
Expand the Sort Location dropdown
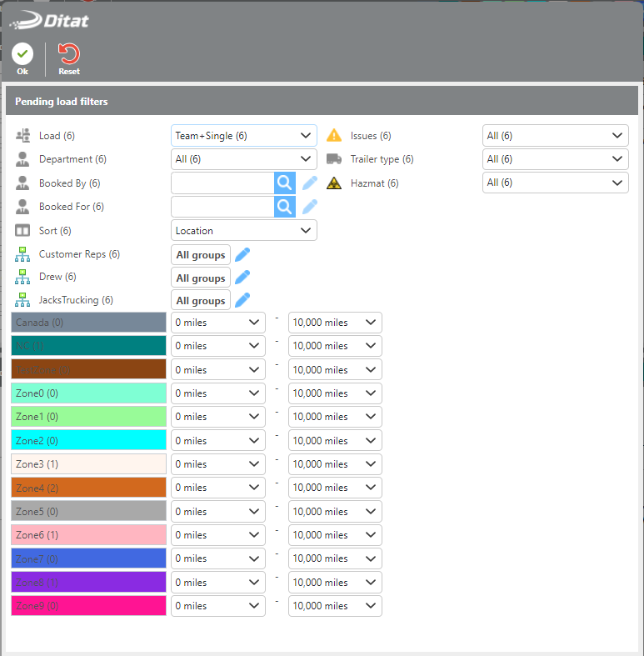point(243,231)
